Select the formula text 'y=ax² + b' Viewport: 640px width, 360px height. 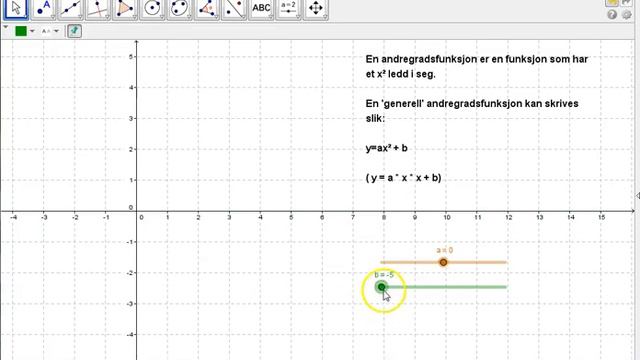[x=387, y=148]
